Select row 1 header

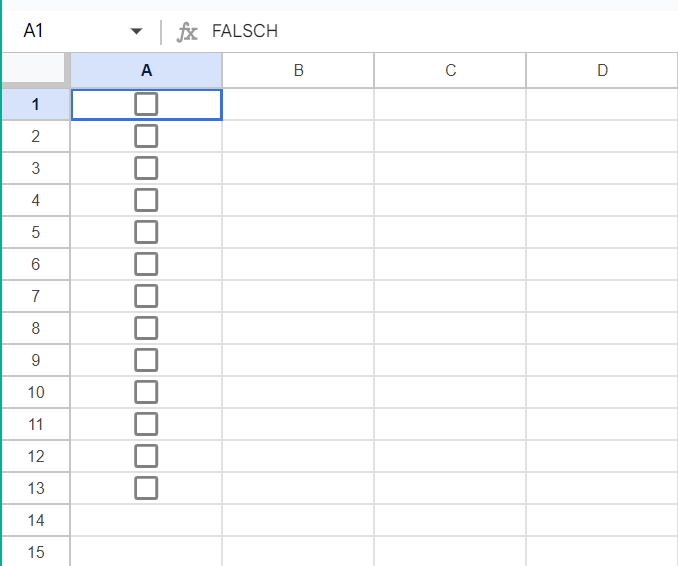click(x=36, y=104)
